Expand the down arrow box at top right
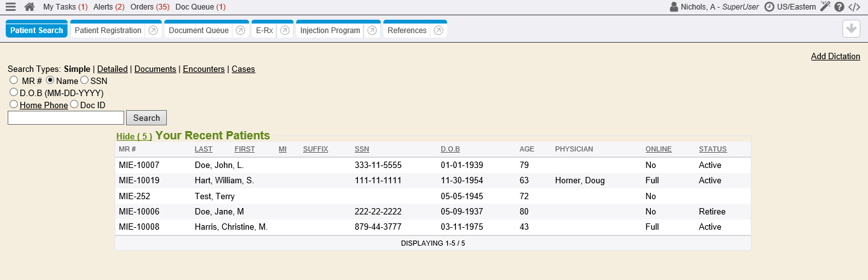Image resolution: width=868 pixels, height=280 pixels. point(851,29)
